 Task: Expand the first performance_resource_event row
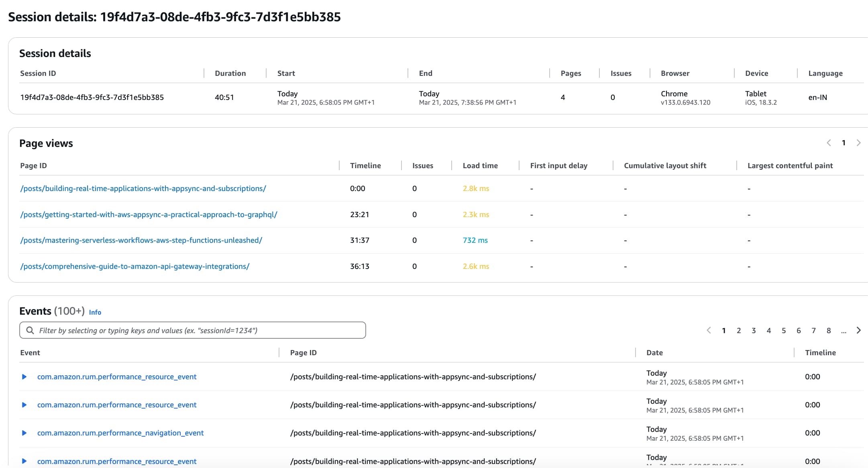point(24,377)
